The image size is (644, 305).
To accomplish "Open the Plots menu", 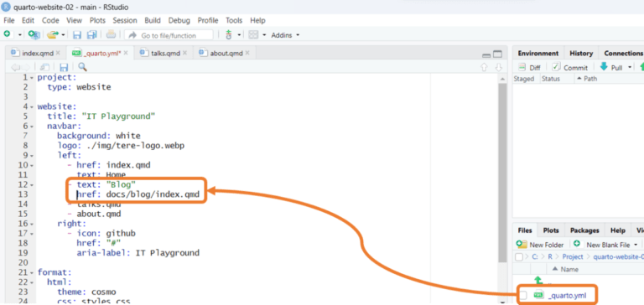I will pyautogui.click(x=97, y=20).
